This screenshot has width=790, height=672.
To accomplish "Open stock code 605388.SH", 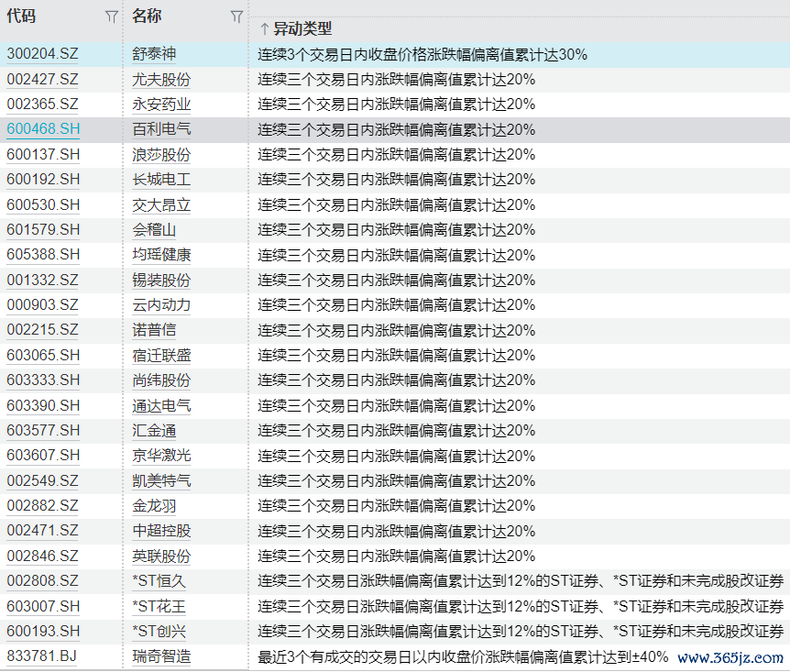I will coord(43,255).
